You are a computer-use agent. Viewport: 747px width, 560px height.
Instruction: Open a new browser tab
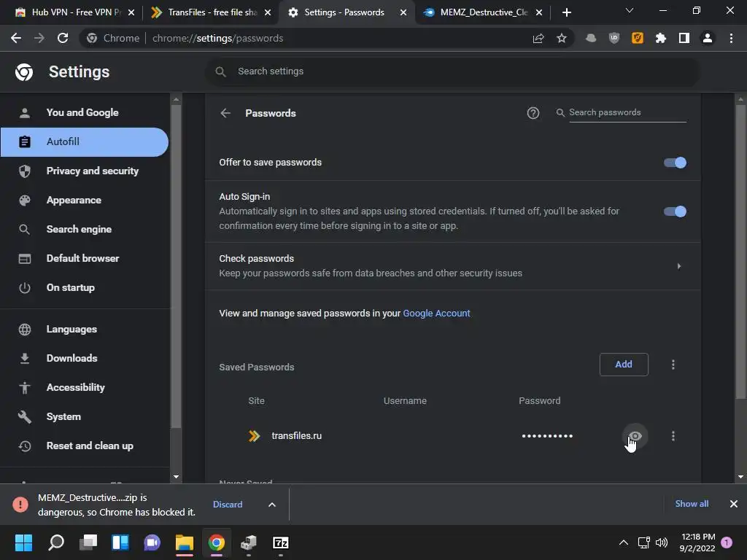(566, 12)
